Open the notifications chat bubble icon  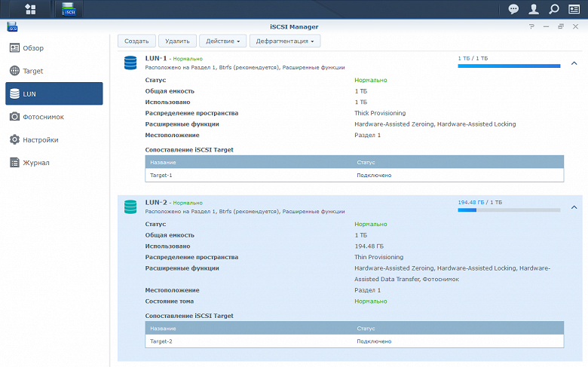click(513, 9)
